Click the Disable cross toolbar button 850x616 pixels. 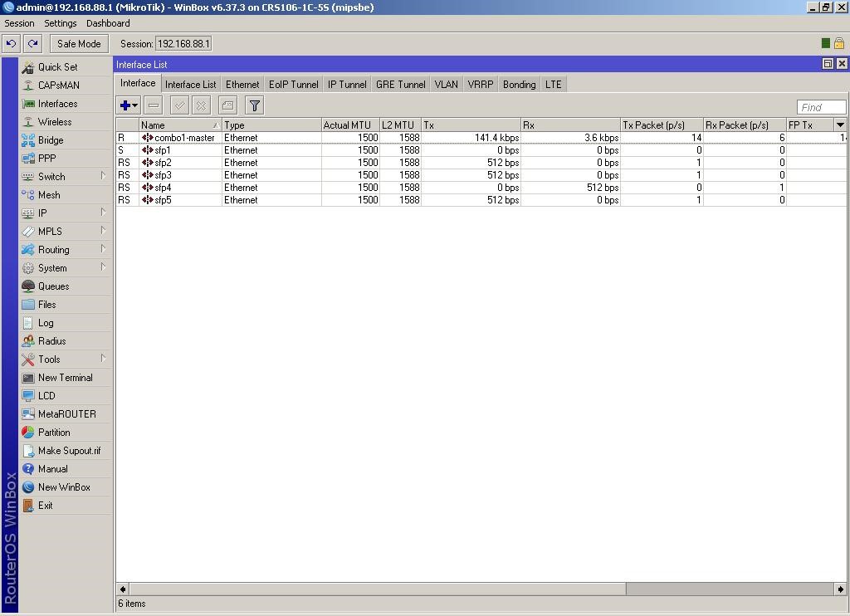(x=202, y=105)
